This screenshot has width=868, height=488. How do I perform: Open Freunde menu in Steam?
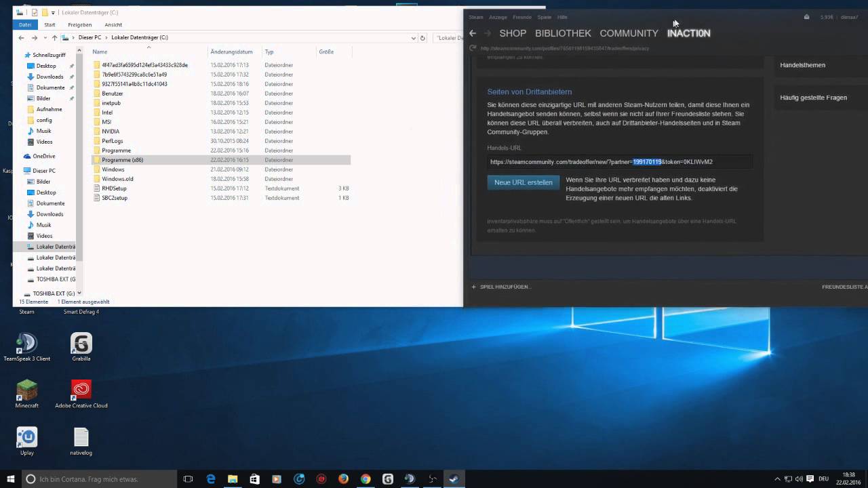[522, 17]
